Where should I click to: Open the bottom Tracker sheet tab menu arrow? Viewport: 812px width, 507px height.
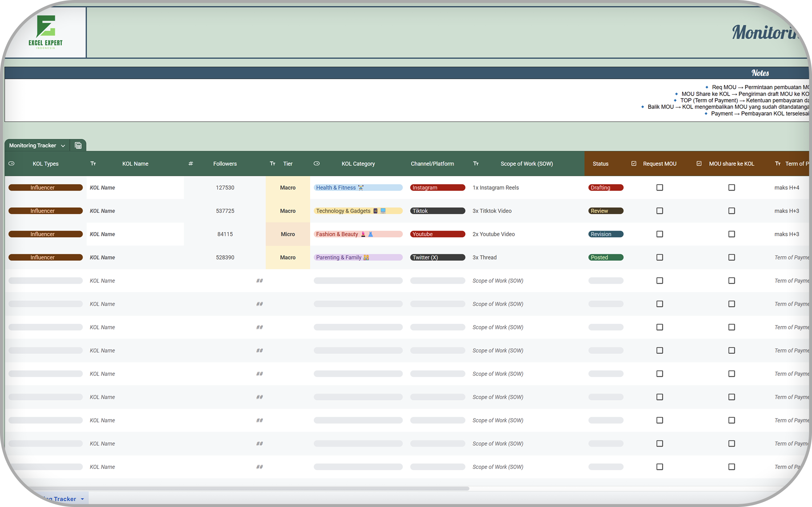pyautogui.click(x=82, y=499)
